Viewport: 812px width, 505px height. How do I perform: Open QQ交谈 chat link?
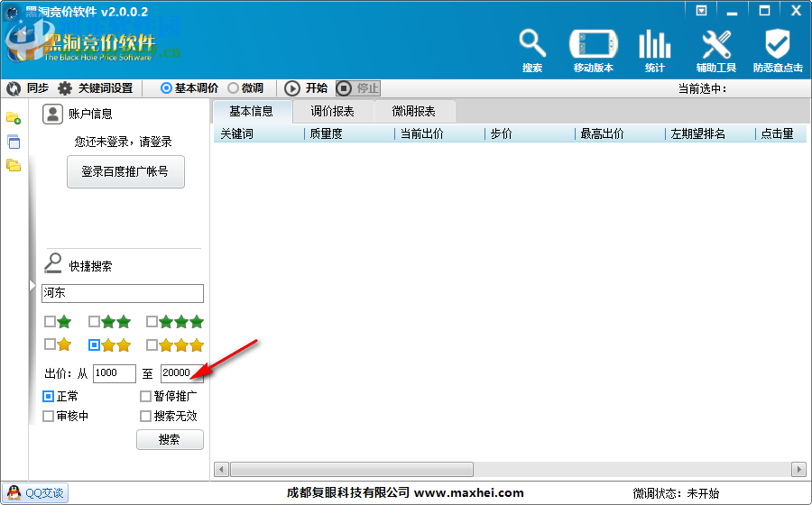tap(35, 493)
